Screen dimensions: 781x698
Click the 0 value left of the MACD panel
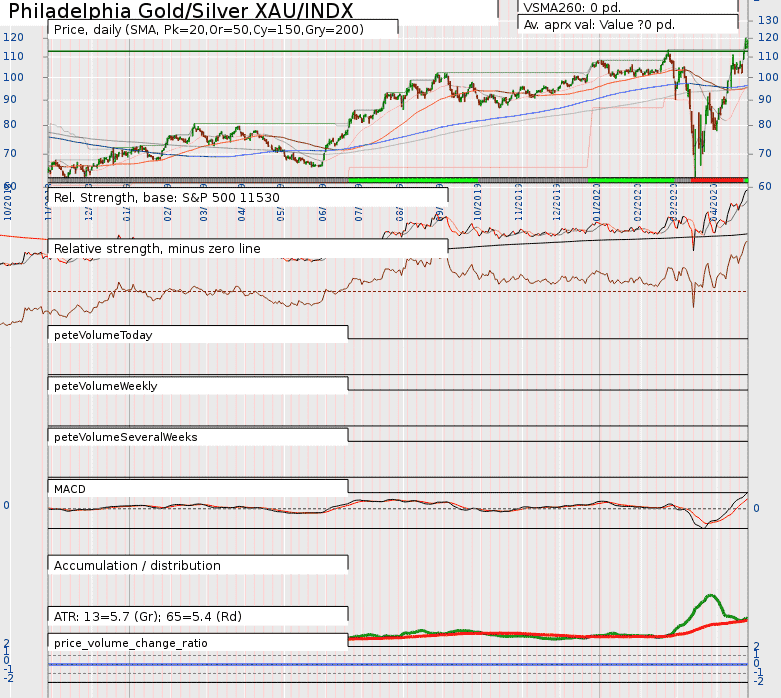coord(6,506)
